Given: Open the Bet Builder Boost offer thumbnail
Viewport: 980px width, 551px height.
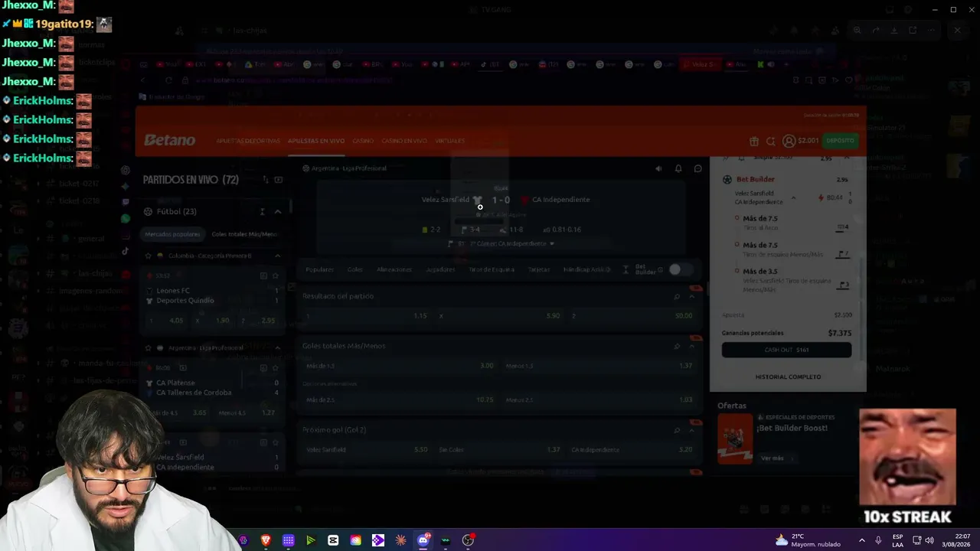Looking at the screenshot, I should pyautogui.click(x=735, y=439).
